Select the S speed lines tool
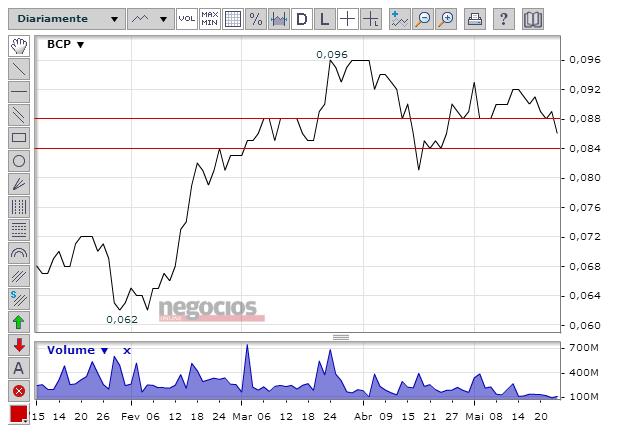 click(x=19, y=299)
